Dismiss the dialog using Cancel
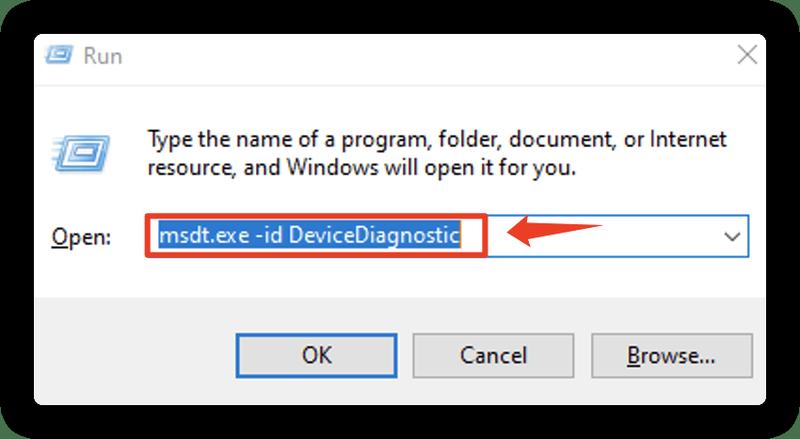This screenshot has height=439, width=800. click(x=493, y=356)
